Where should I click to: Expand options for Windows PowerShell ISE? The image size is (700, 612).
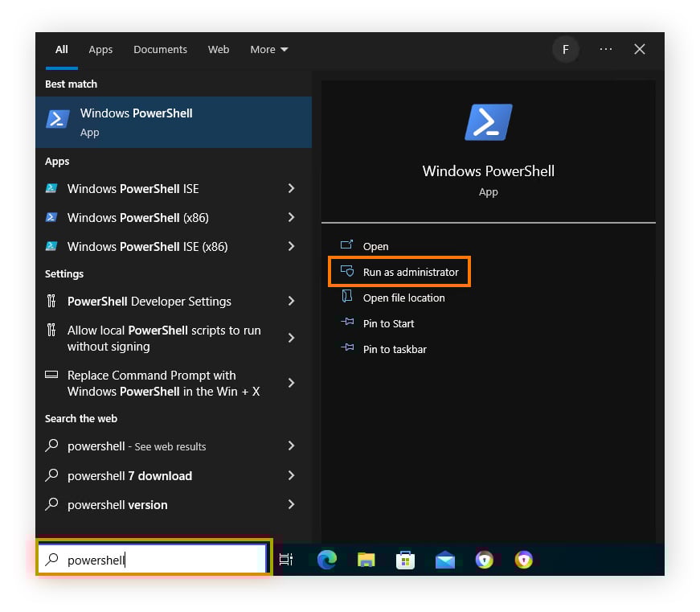click(291, 188)
